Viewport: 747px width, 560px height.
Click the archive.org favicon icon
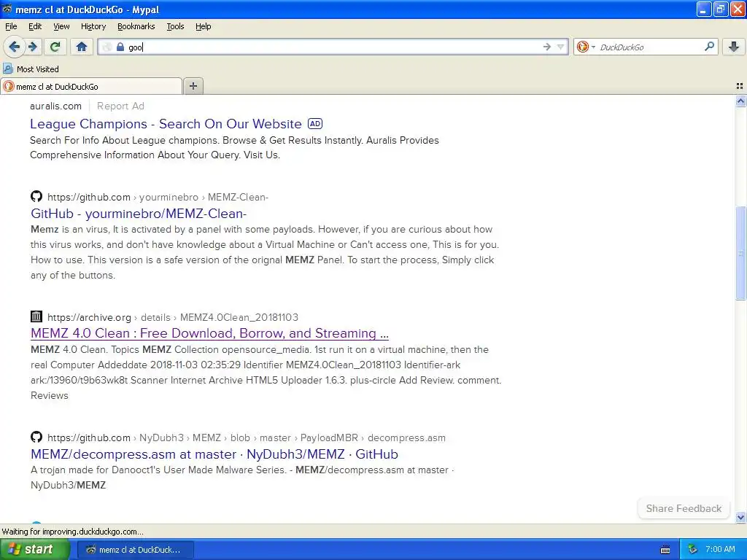pyautogui.click(x=36, y=316)
